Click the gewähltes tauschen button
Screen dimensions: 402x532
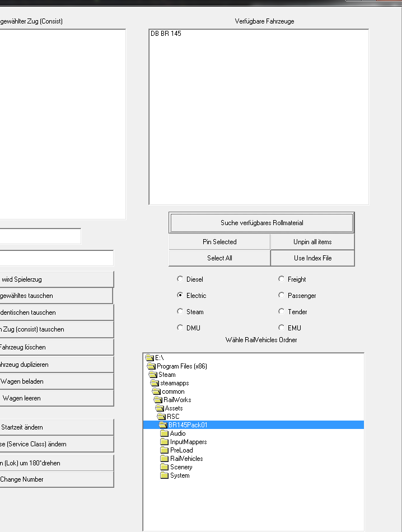tap(57, 296)
